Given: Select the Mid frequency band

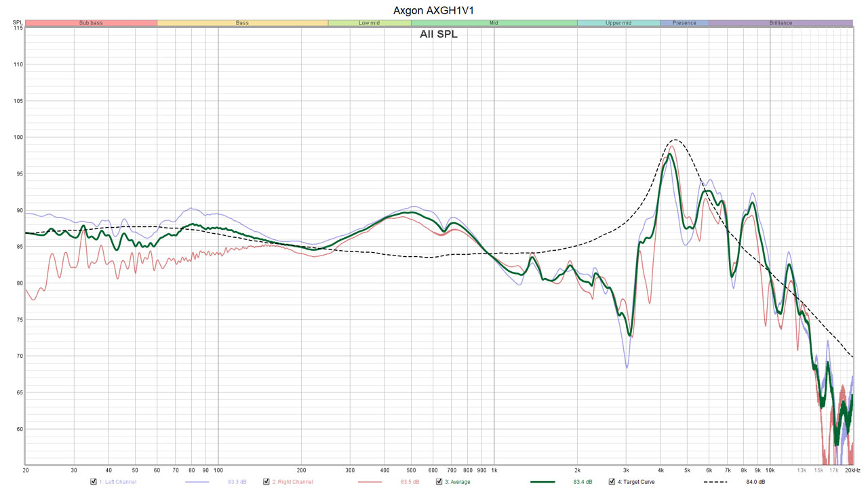Looking at the screenshot, I should [494, 23].
